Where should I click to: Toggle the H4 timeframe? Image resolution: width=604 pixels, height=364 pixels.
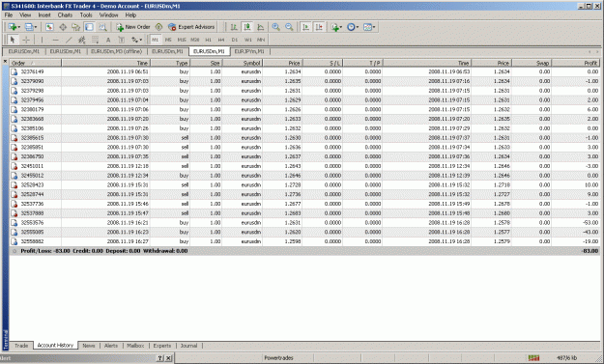221,40
